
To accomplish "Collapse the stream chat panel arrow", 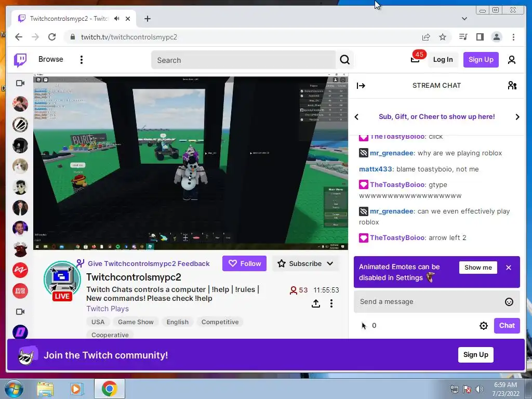I will coord(361,86).
